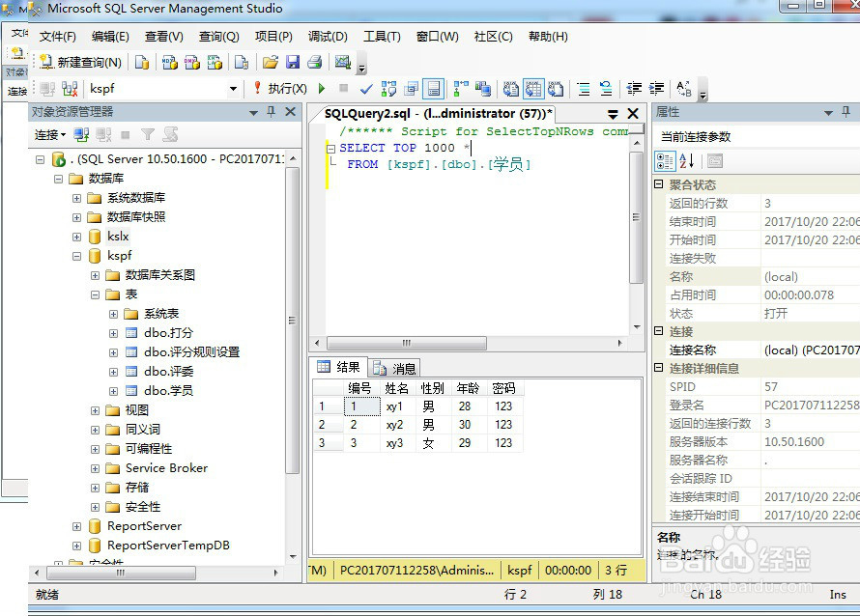Click the Properties Alphabetical sort icon
The width and height of the screenshot is (860, 616).
click(x=687, y=161)
